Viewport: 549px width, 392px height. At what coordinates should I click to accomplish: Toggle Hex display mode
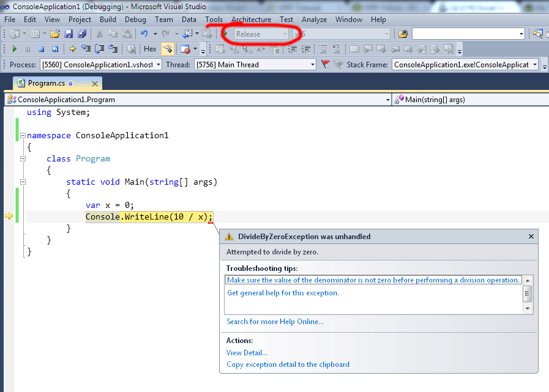tap(150, 49)
